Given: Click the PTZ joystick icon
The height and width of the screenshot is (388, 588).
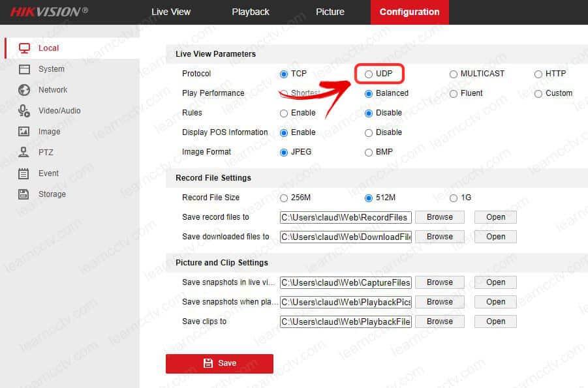Looking at the screenshot, I should 24,152.
